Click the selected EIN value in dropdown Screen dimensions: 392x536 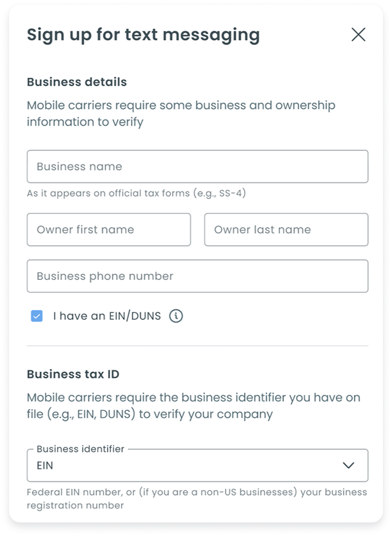point(46,466)
